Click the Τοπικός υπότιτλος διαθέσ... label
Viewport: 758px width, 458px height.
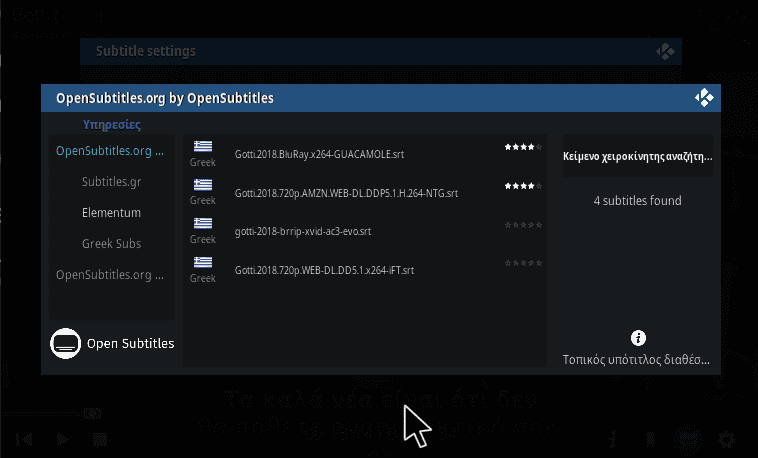point(636,360)
